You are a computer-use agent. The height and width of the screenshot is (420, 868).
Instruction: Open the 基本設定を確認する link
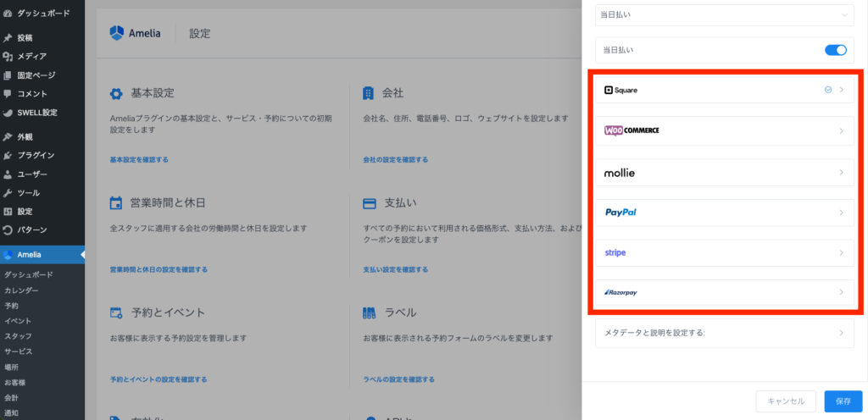click(139, 159)
